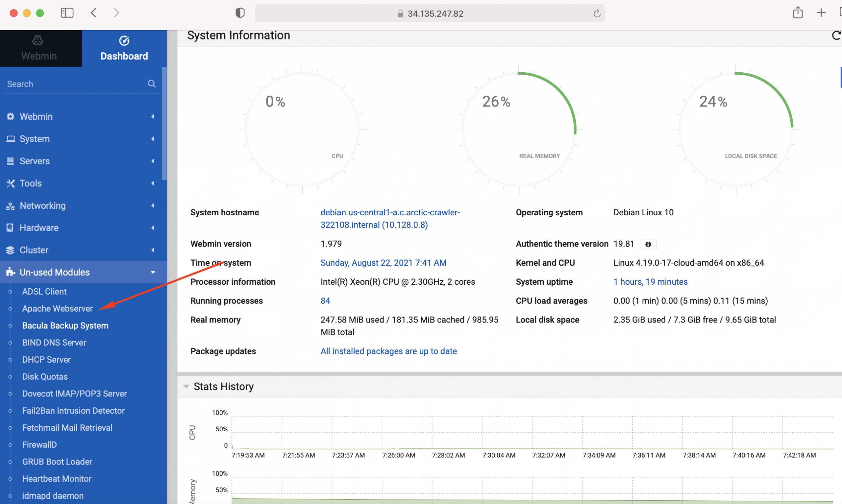Image resolution: width=842 pixels, height=504 pixels.
Task: Open FirewallD module
Action: (39, 444)
